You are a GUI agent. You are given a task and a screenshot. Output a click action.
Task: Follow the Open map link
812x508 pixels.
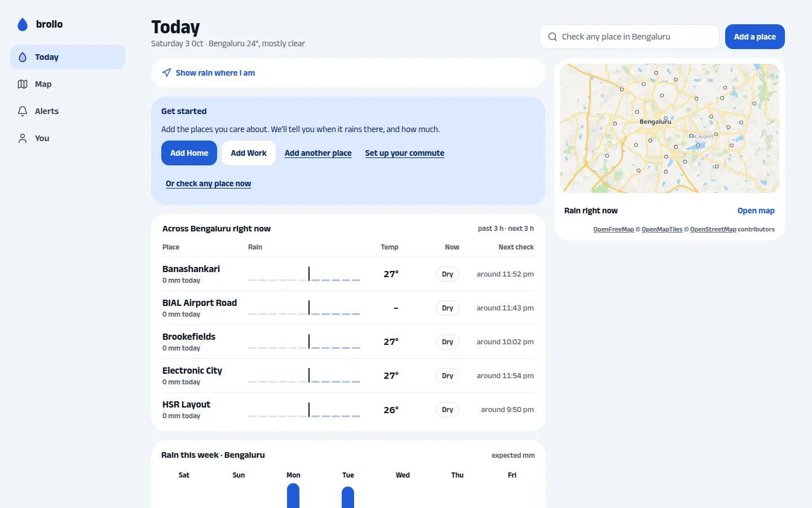point(756,211)
